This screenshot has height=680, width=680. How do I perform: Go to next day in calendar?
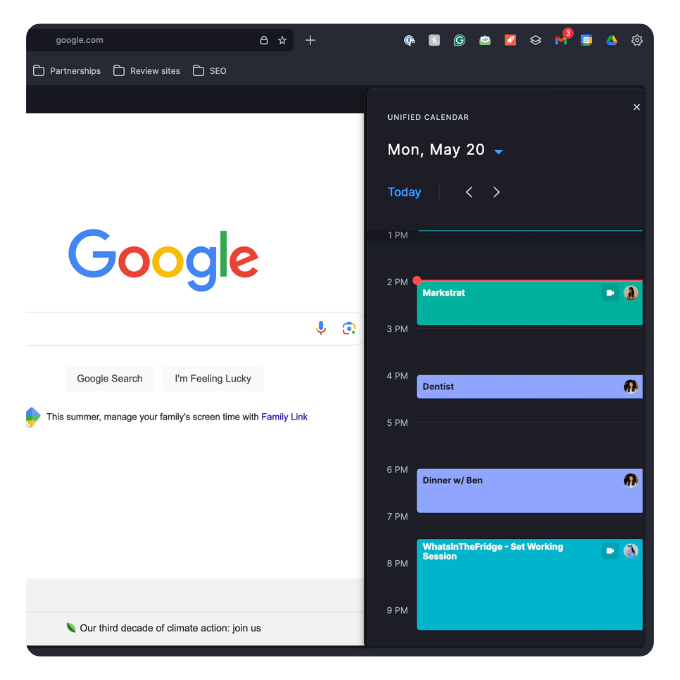(496, 192)
